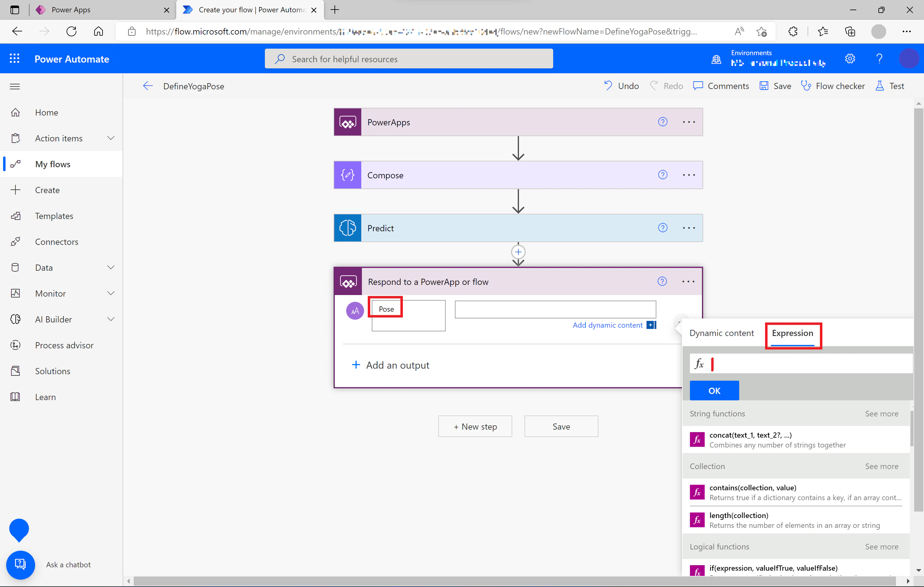This screenshot has height=587, width=924.
Task: Click Add dynamic content link
Action: pos(607,325)
